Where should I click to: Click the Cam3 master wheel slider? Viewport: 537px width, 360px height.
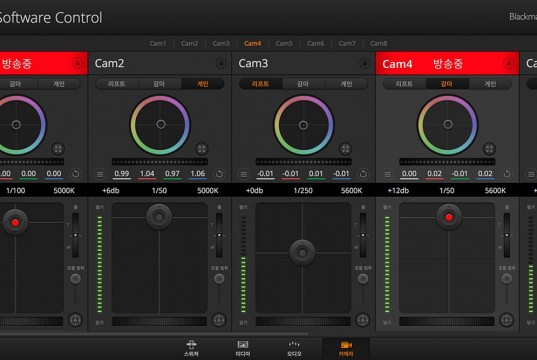coord(303,162)
